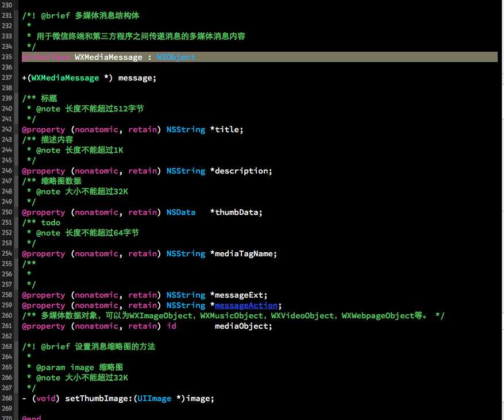Viewport: 504px width, 420px height.
Task: Click mediaObject property name on line 261
Action: (x=241, y=326)
